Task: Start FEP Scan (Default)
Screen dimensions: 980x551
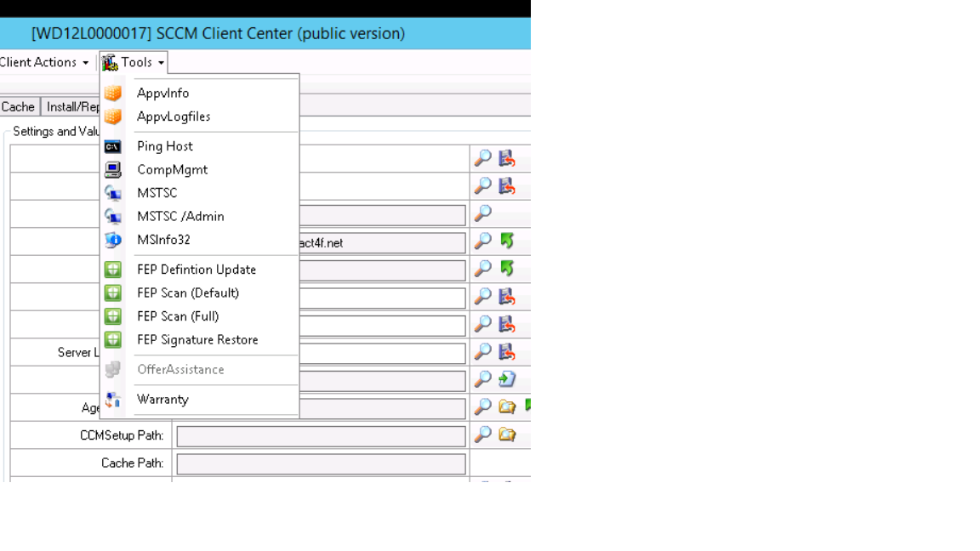Action: (199, 293)
